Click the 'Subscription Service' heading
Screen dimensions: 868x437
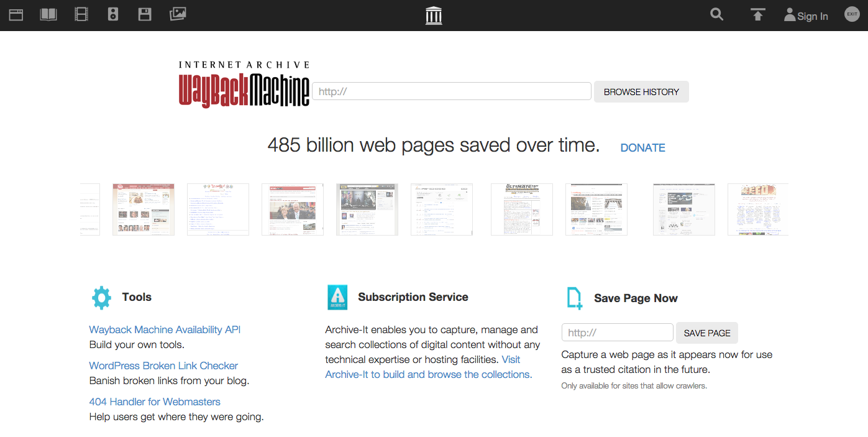(413, 297)
